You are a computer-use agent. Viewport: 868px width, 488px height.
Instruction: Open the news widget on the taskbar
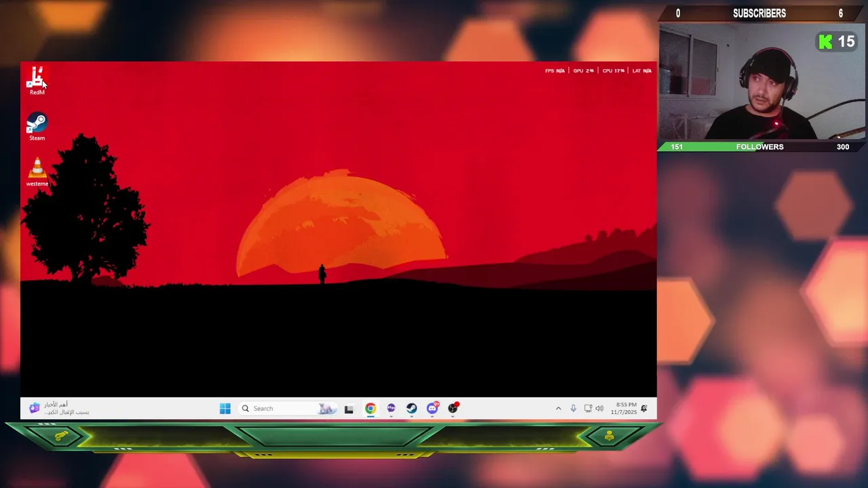tap(59, 408)
